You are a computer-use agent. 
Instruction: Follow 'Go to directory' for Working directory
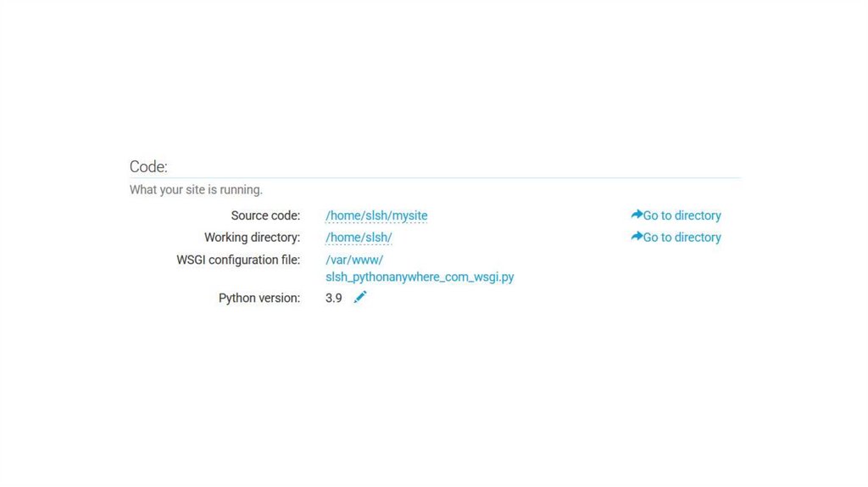pos(682,238)
